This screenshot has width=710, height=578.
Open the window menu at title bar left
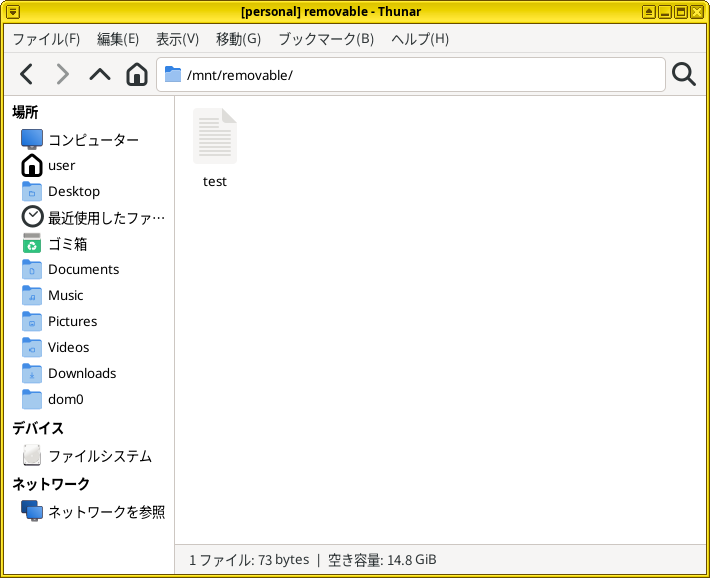click(13, 12)
